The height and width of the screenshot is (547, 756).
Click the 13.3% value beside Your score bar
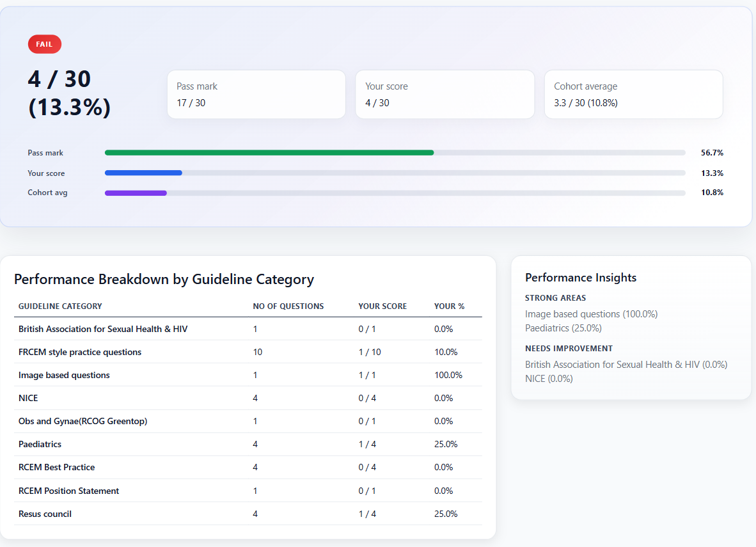(x=712, y=173)
